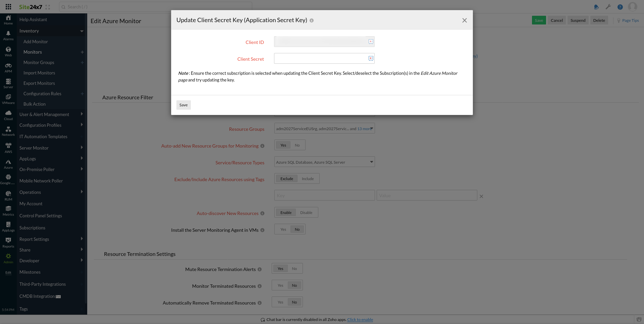Set Monitor Terminated Resources to Yes
Image resolution: width=644 pixels, height=324 pixels.
(280, 285)
